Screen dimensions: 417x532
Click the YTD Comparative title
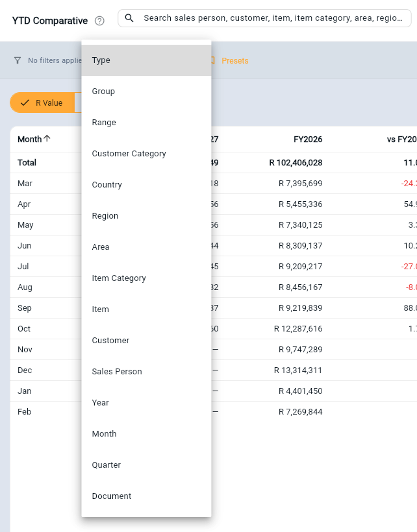click(x=50, y=21)
